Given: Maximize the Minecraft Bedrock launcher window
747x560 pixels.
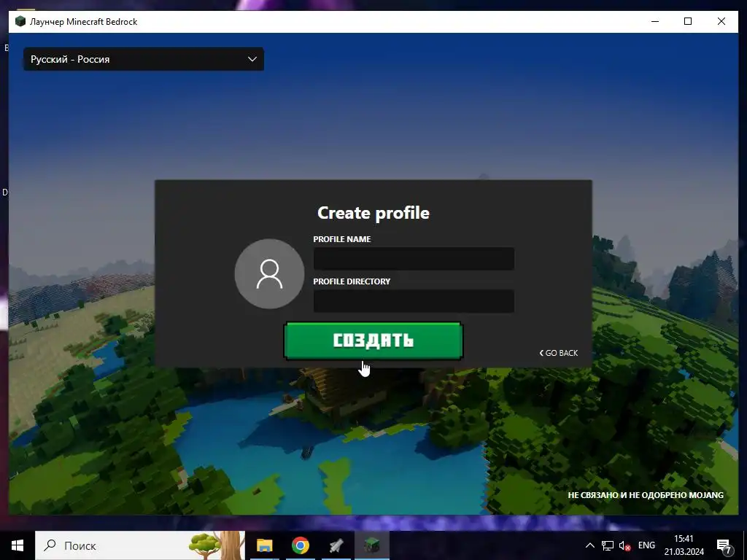Looking at the screenshot, I should coord(688,21).
